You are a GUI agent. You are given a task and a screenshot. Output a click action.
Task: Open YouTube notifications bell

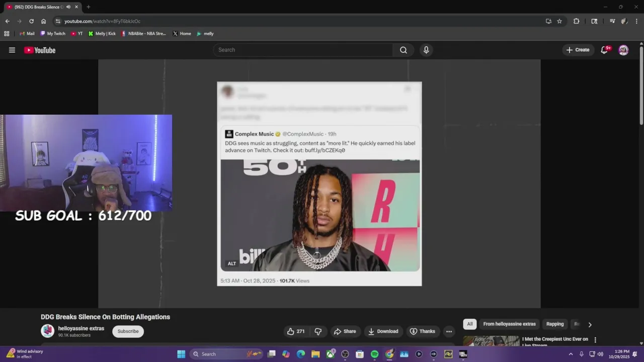coord(605,50)
